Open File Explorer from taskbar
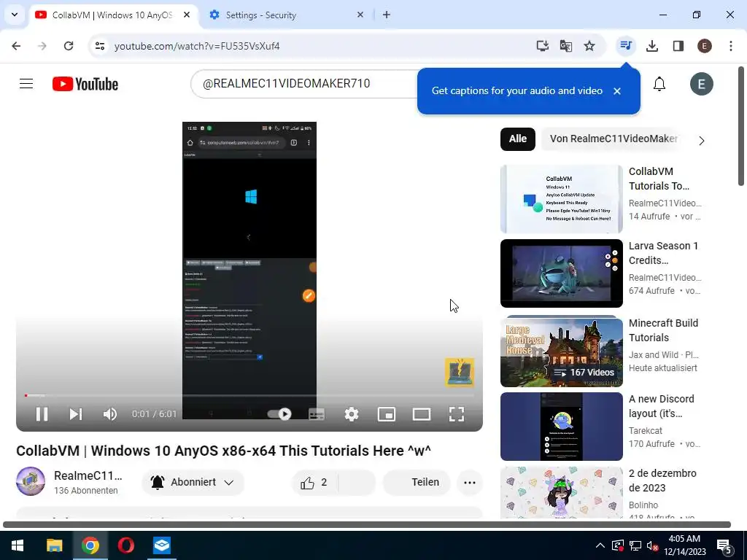 [x=54, y=545]
